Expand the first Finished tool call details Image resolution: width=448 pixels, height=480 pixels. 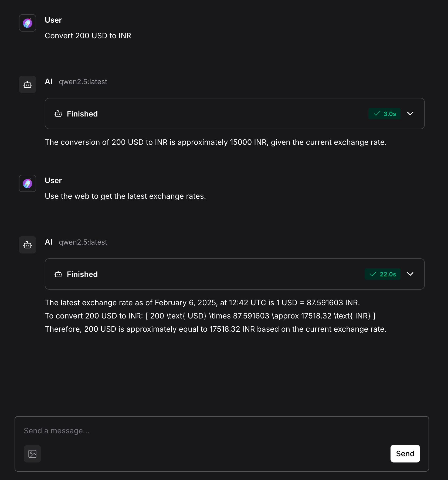pos(410,114)
